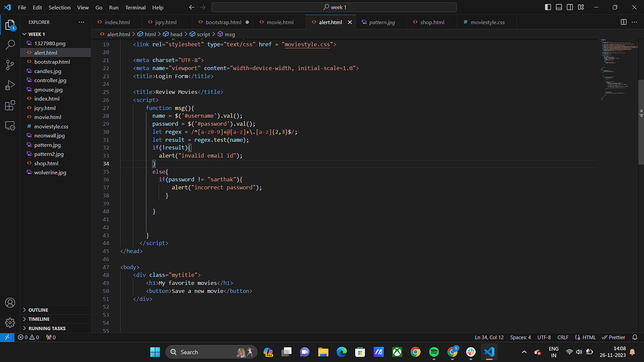The height and width of the screenshot is (362, 644).
Task: Open the Terminal menu
Action: pos(135,7)
